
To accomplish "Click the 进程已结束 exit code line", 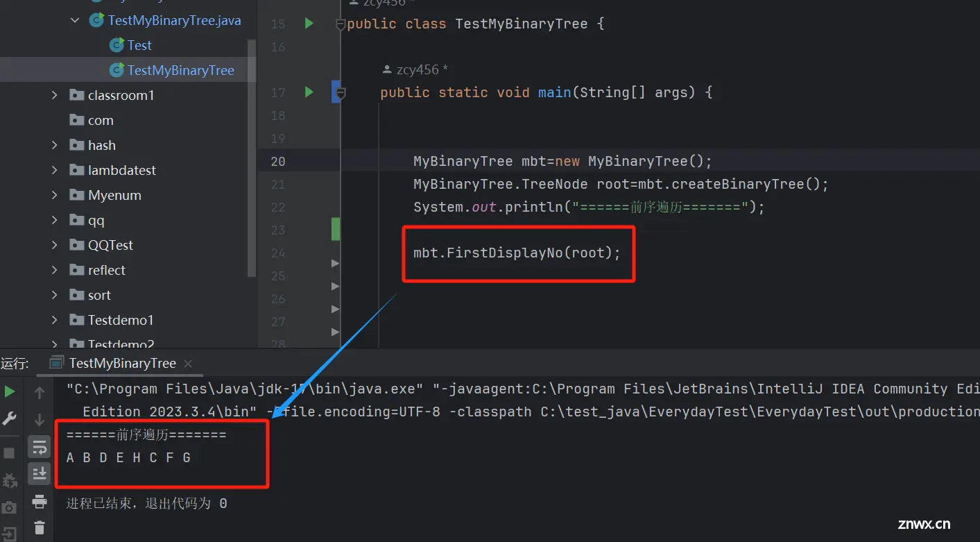I will 146,503.
